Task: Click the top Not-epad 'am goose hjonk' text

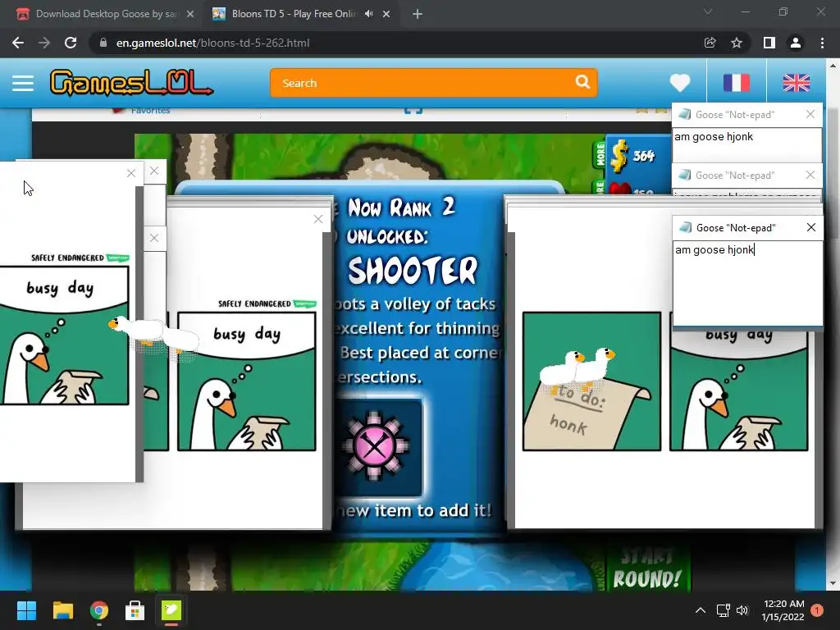Action: [x=713, y=137]
